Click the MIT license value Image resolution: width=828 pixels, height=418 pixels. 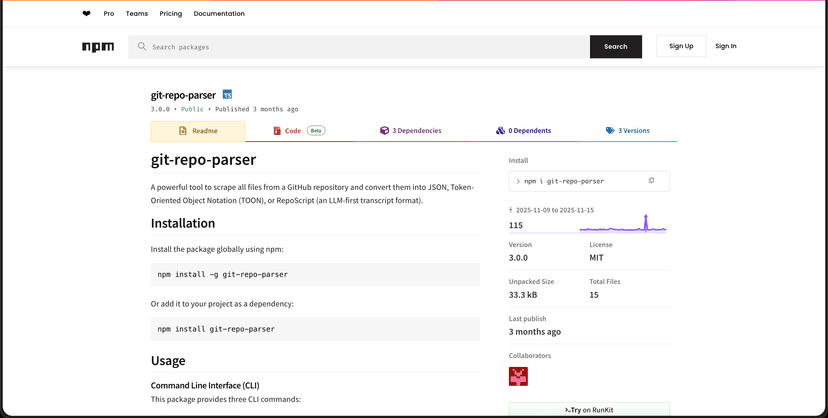click(x=596, y=258)
